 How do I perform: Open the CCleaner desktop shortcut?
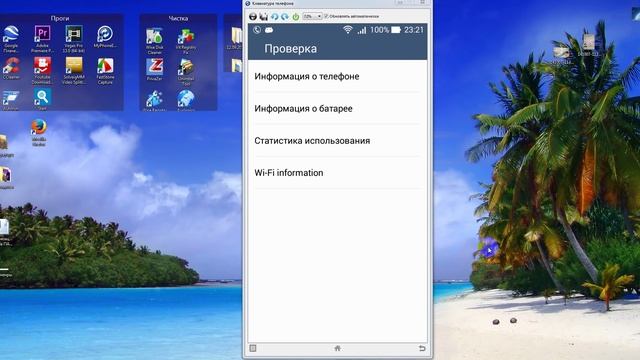[x=11, y=68]
